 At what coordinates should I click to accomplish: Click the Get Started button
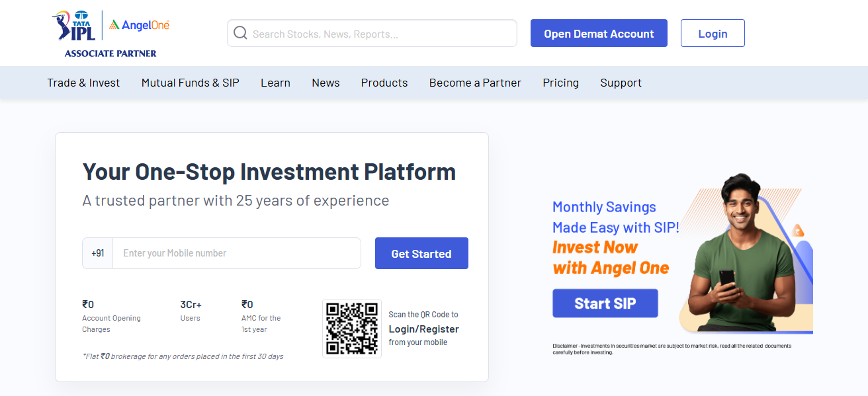click(421, 253)
